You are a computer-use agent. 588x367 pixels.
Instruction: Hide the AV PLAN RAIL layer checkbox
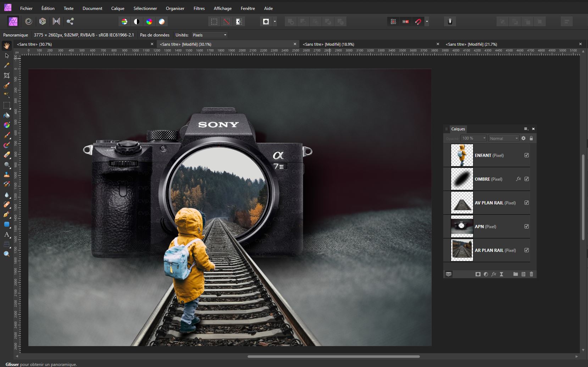tap(527, 203)
